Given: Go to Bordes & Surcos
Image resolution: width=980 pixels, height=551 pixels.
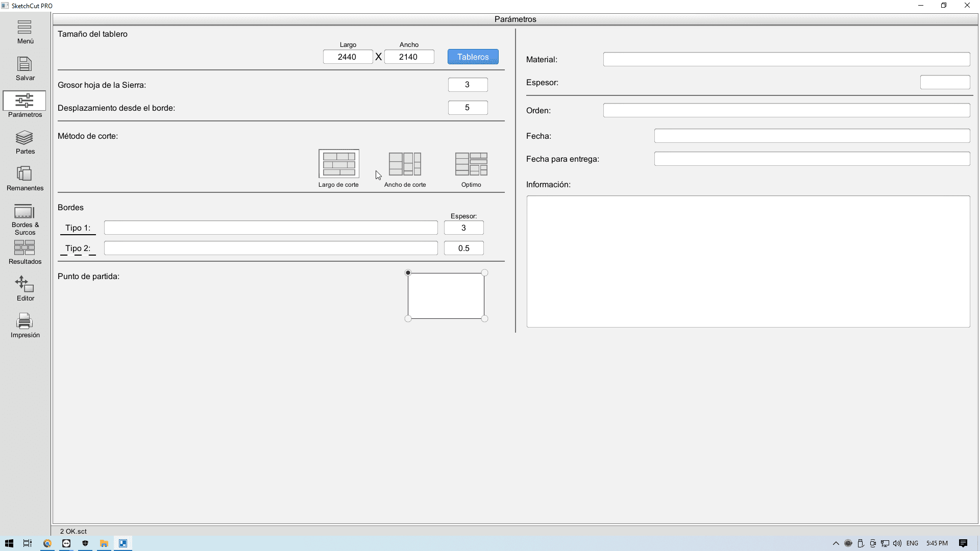Looking at the screenshot, I should [24, 218].
